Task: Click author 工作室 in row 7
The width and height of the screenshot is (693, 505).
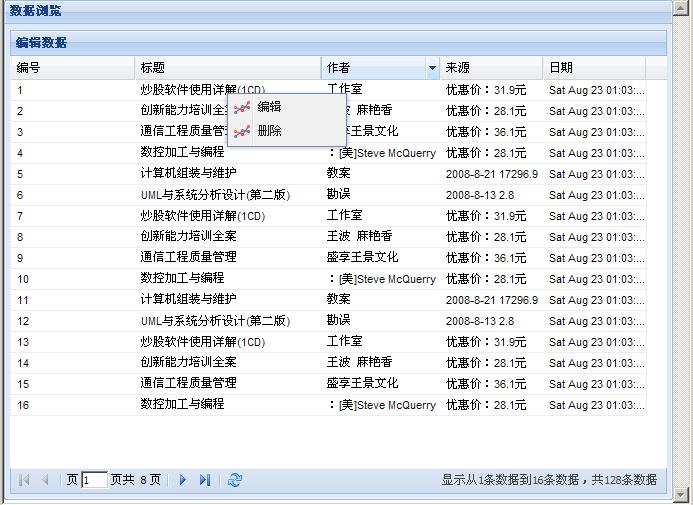Action: (x=344, y=216)
